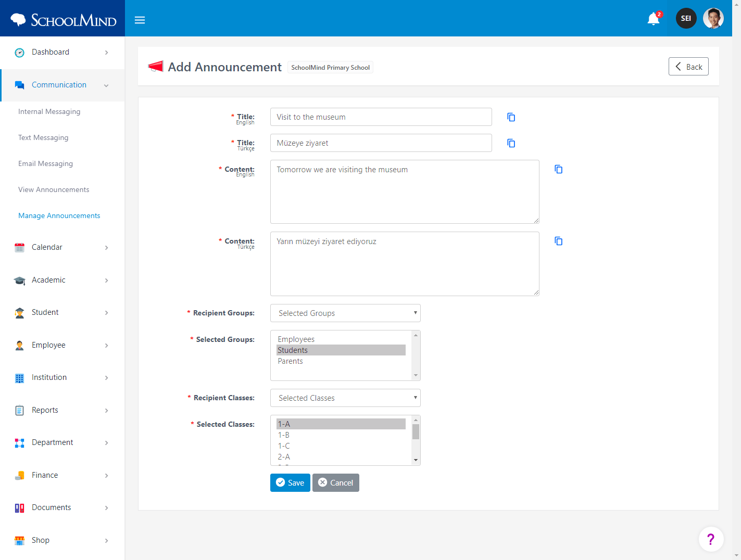Go Back to previous page

tap(688, 67)
